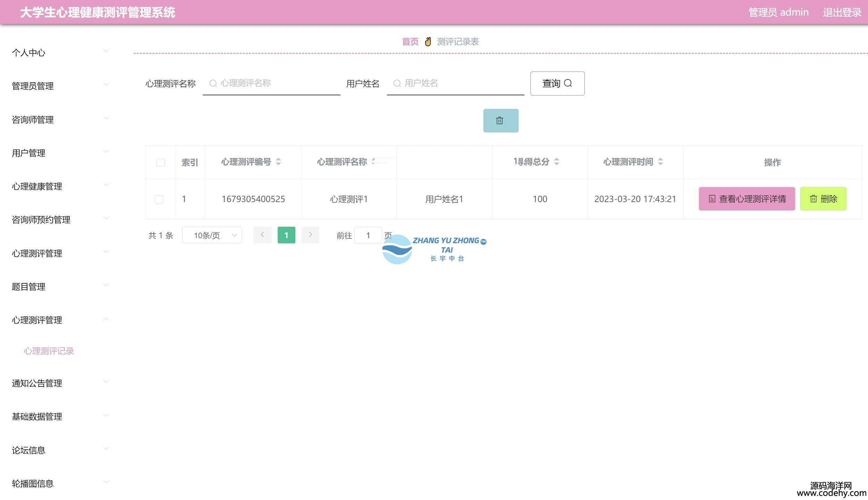Click the trash icon on 删除 button

(x=813, y=199)
